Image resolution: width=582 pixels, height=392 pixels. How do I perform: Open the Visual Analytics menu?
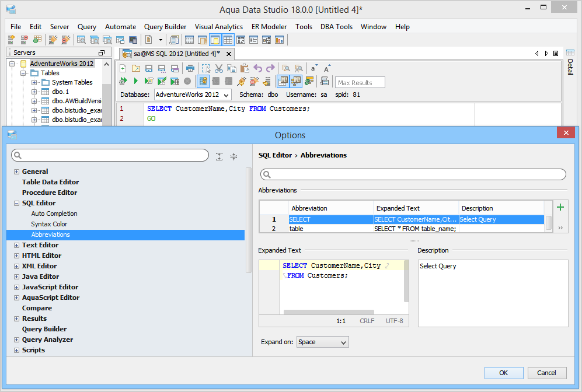pyautogui.click(x=219, y=27)
